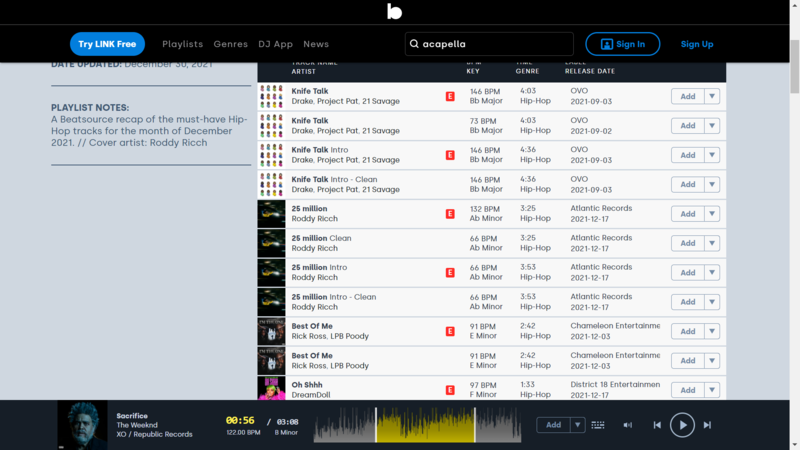Open the Genres menu
The height and width of the screenshot is (450, 800).
click(x=230, y=44)
